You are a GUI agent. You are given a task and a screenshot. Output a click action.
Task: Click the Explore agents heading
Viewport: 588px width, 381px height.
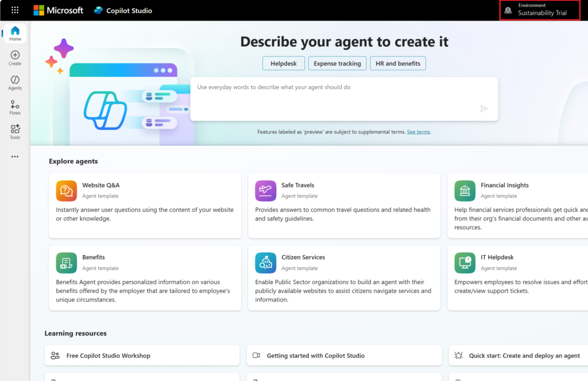[73, 161]
